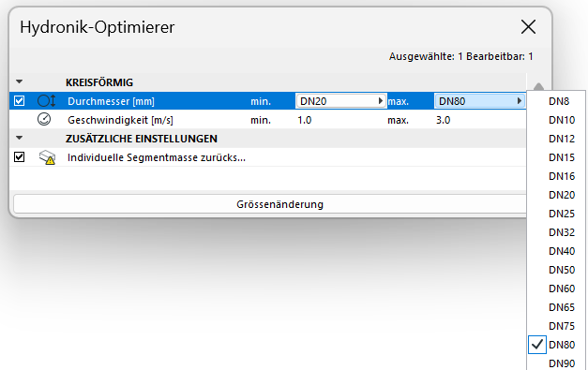Image resolution: width=588 pixels, height=370 pixels.
Task: Click the segment warning icon
Action: [x=47, y=157]
